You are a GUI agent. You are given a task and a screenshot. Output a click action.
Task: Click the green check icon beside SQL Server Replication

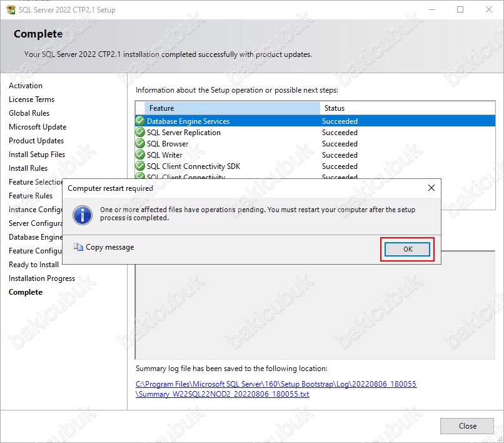coord(140,132)
